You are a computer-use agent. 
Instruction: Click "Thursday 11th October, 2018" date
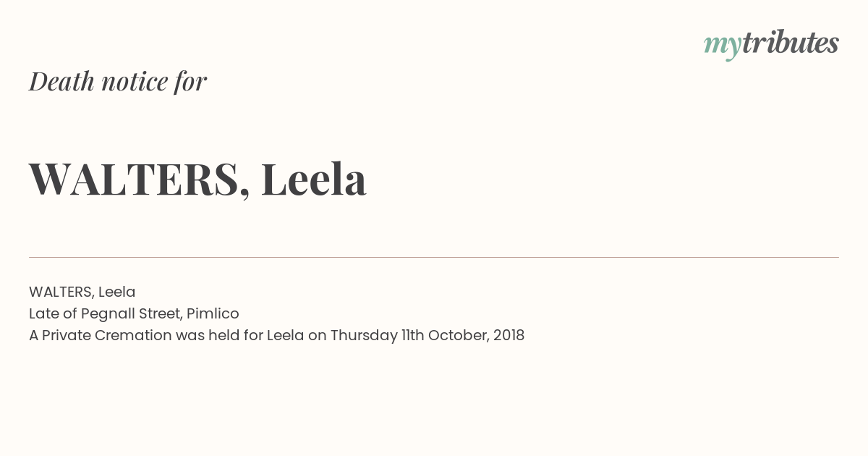(427, 335)
